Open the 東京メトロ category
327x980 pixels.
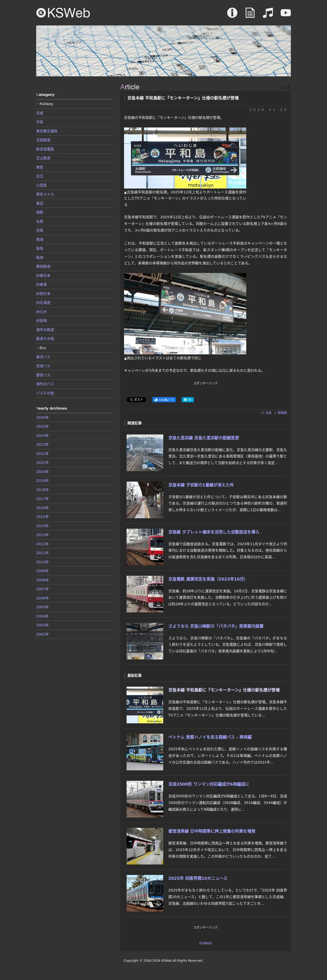click(45, 194)
